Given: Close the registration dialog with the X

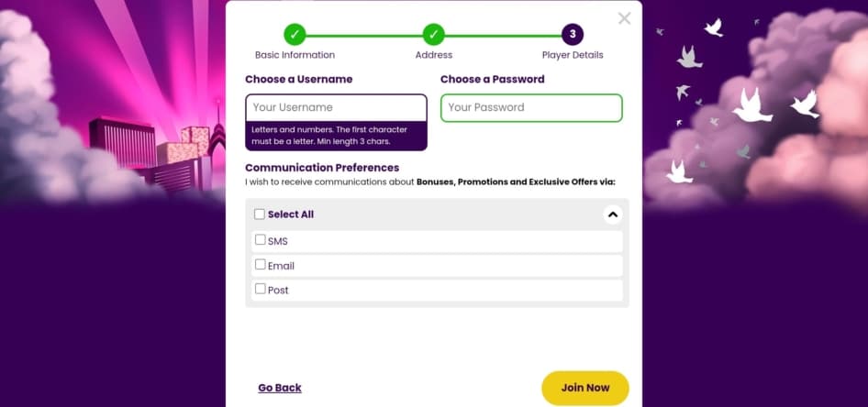Looking at the screenshot, I should (x=625, y=18).
